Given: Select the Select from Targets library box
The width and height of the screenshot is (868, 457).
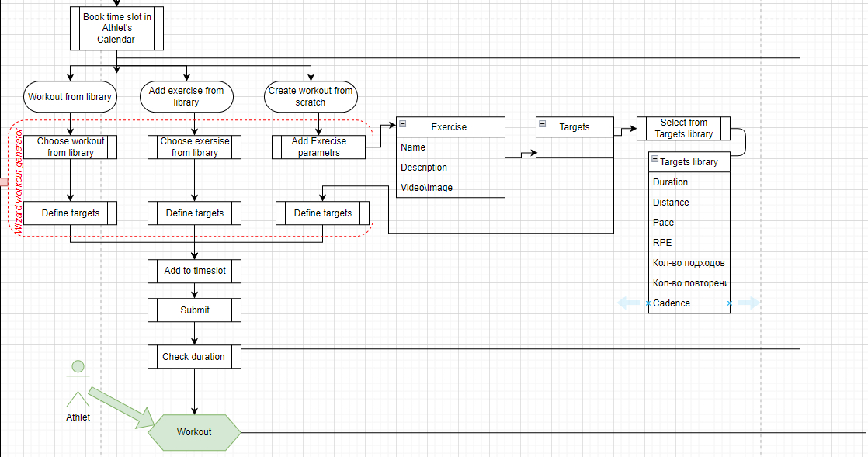Looking at the screenshot, I should pos(684,128).
